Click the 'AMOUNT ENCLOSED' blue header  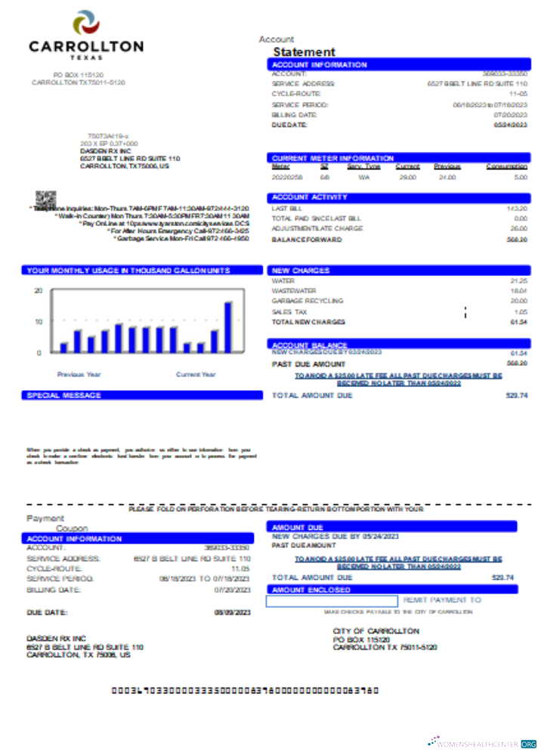click(392, 590)
